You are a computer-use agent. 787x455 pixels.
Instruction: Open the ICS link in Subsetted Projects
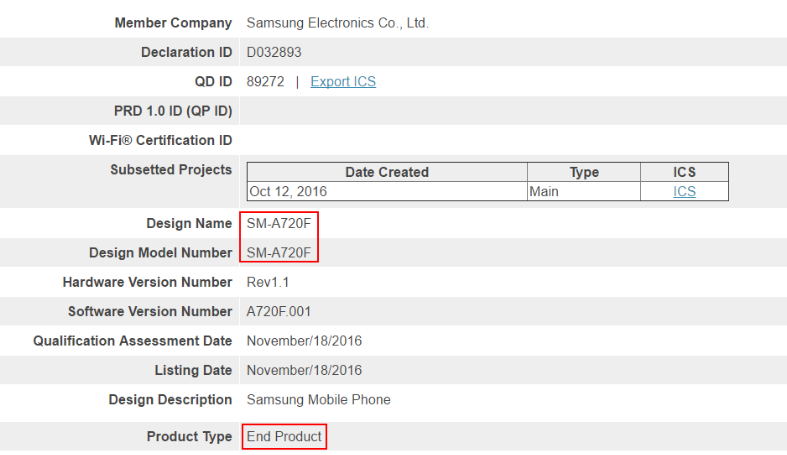pyautogui.click(x=684, y=191)
